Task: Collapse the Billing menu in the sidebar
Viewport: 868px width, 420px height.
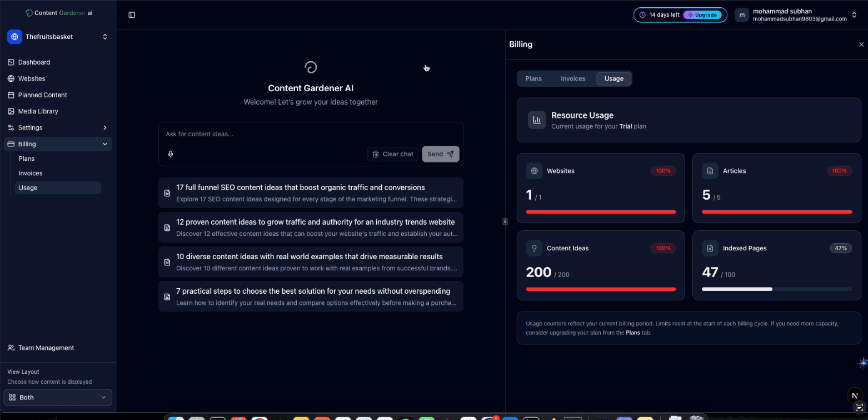Action: pos(58,144)
